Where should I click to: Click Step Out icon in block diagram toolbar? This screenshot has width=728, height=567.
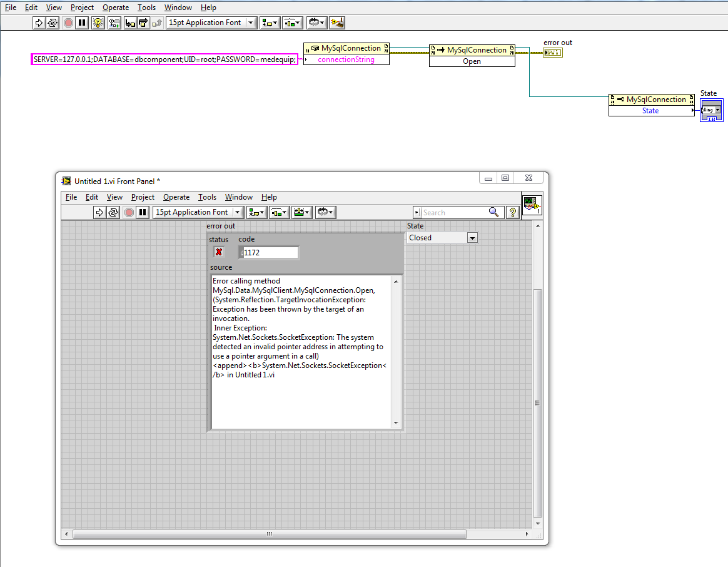(157, 23)
